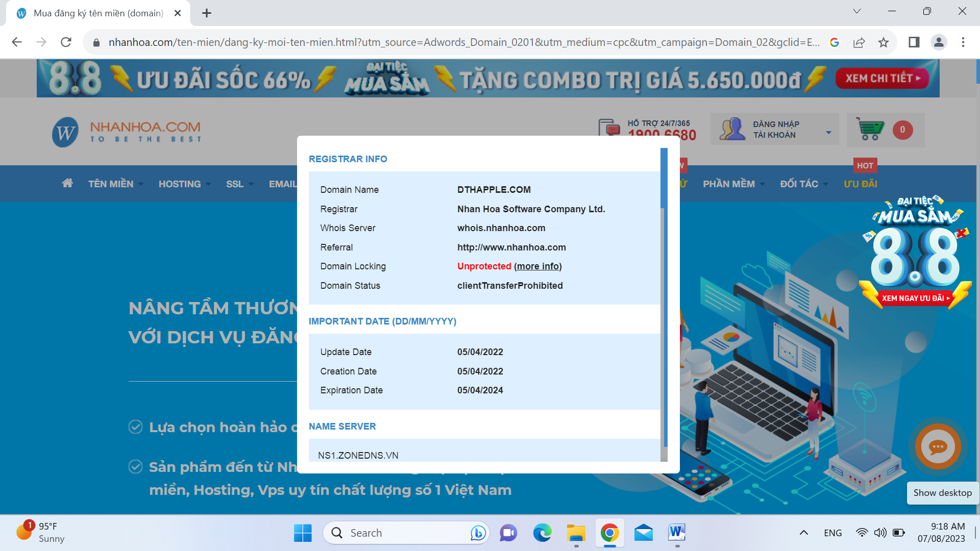This screenshot has height=551, width=980.
Task: Click the cart item count badge
Action: click(902, 130)
